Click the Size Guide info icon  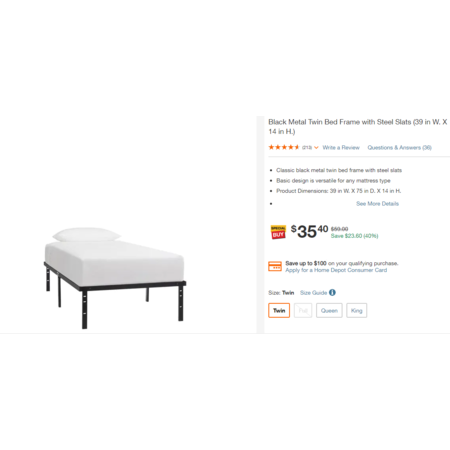(332, 293)
